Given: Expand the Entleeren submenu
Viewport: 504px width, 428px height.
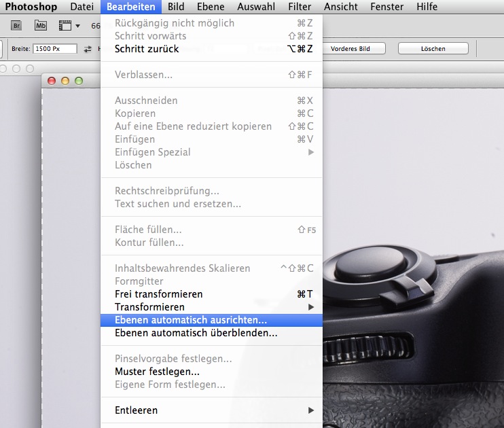Looking at the screenshot, I should click(x=136, y=410).
